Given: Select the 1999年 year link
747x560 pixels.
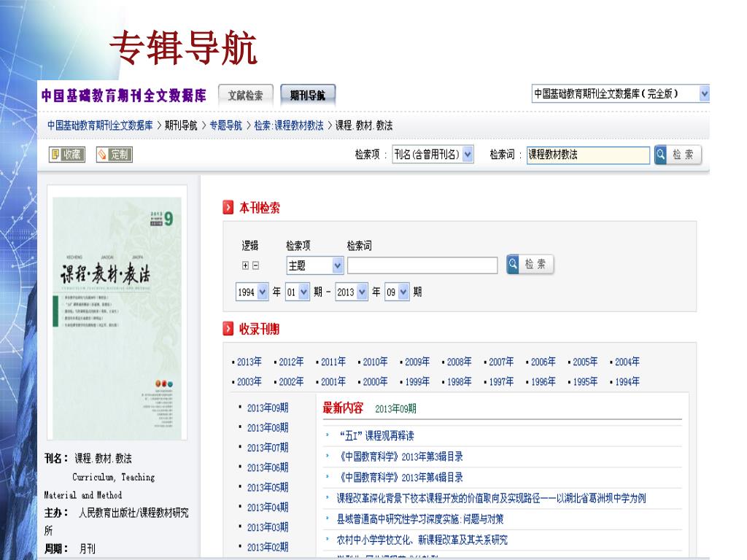Looking at the screenshot, I should 417,382.
